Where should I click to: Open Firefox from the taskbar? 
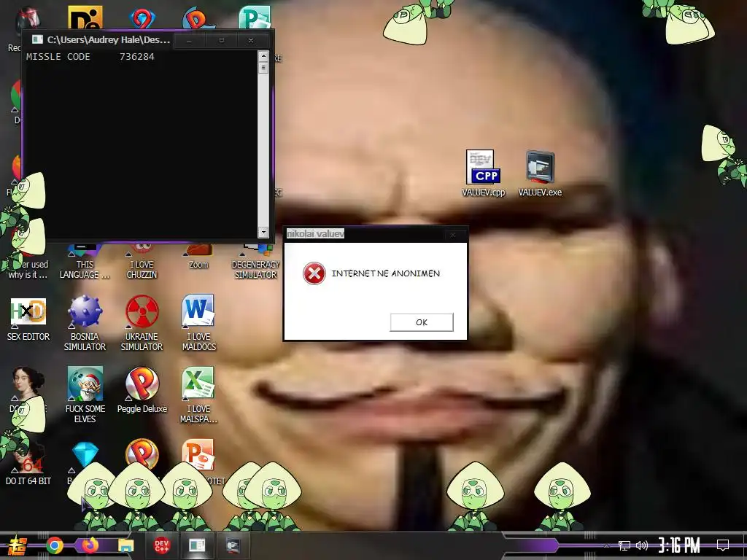click(x=90, y=545)
